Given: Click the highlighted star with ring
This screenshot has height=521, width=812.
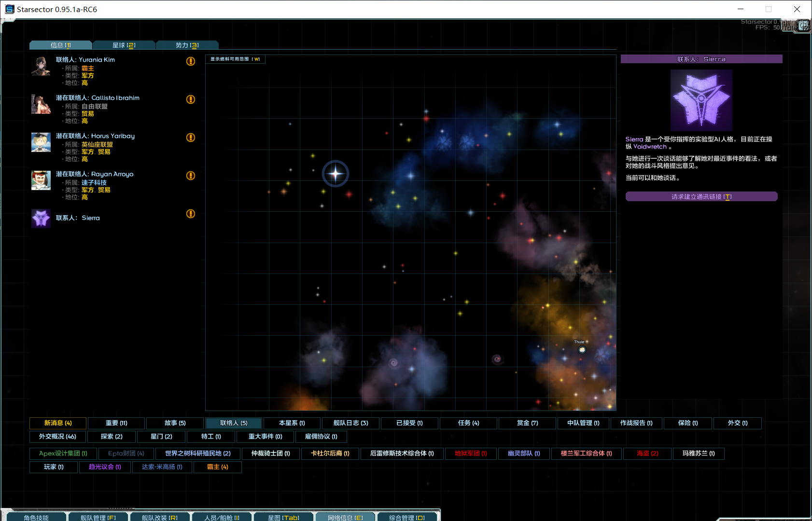Looking at the screenshot, I should click(x=336, y=174).
